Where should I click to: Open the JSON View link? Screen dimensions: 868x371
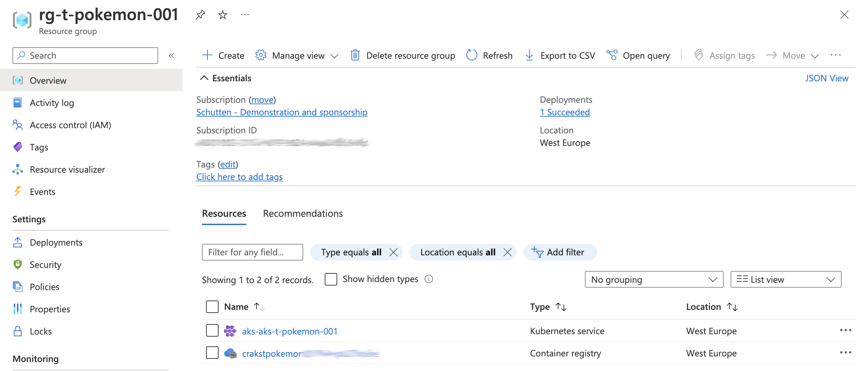pos(826,78)
